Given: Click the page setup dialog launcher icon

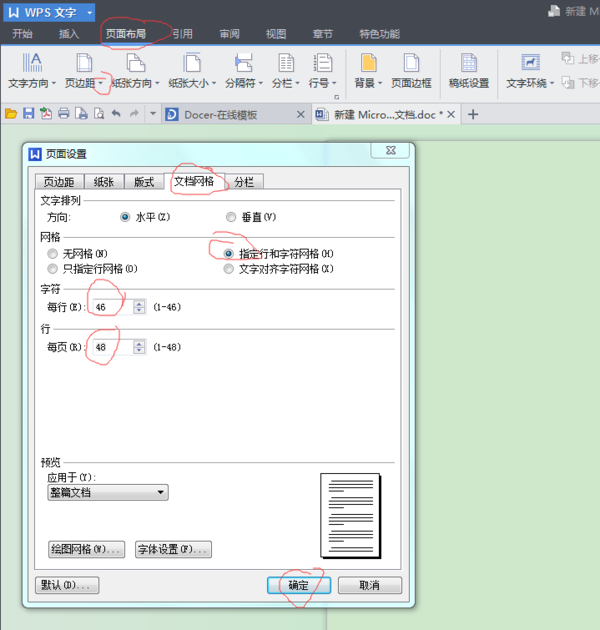Looking at the screenshot, I should coord(336,97).
